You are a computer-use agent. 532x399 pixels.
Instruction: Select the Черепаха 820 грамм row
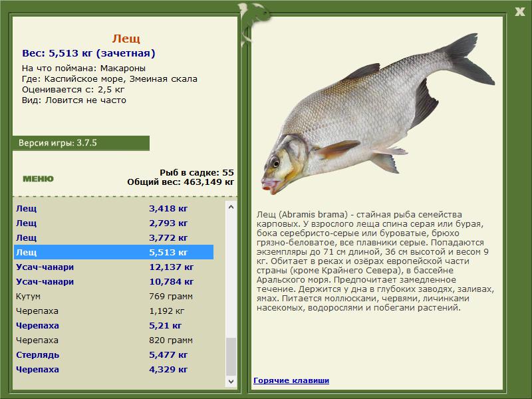(x=114, y=340)
